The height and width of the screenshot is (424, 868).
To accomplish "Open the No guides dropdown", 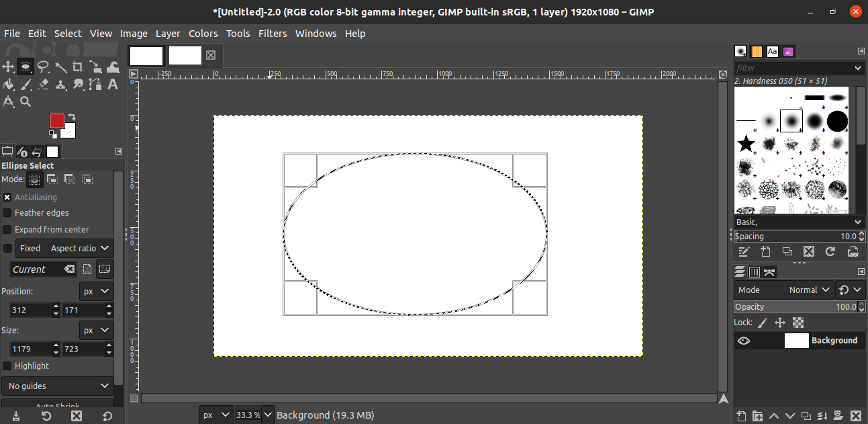I will [57, 386].
